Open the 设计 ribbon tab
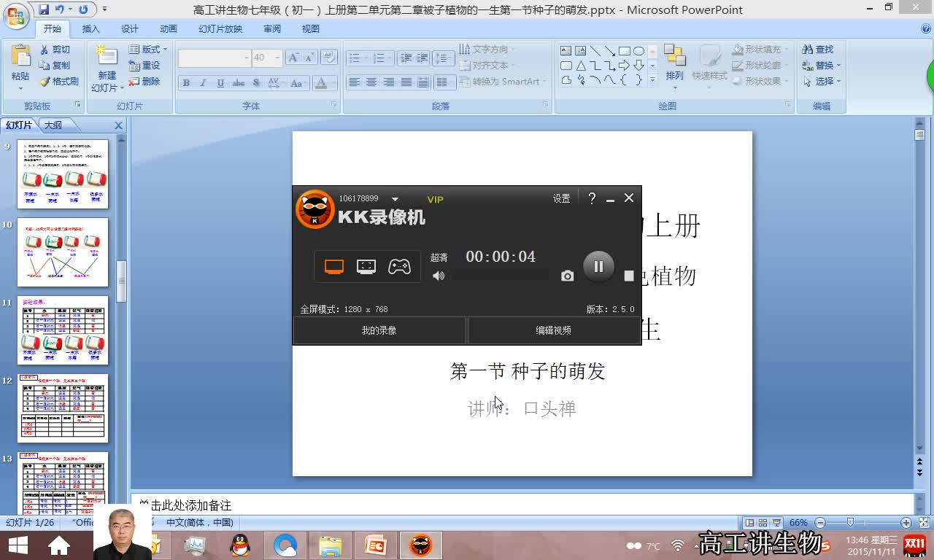The height and width of the screenshot is (560, 934). pyautogui.click(x=129, y=28)
